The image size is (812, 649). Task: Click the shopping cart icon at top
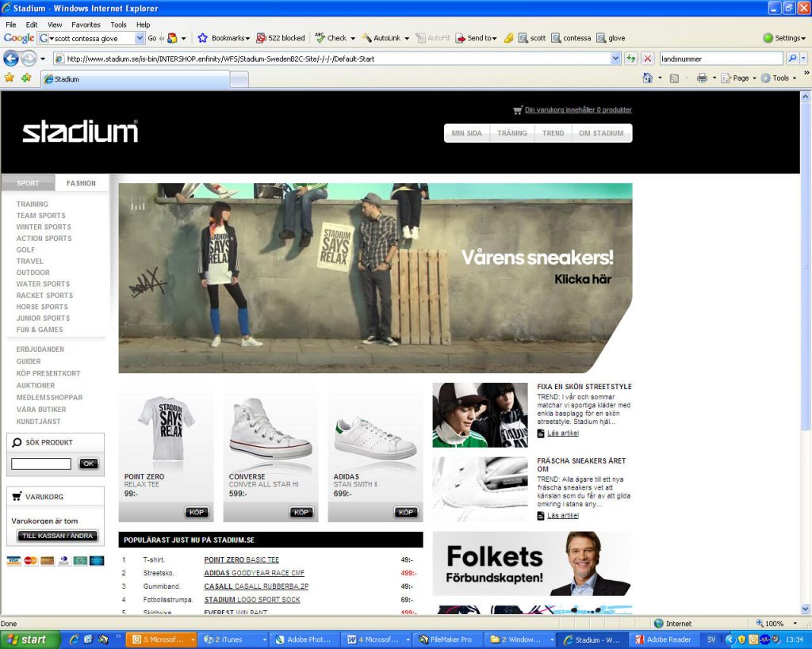tap(518, 110)
